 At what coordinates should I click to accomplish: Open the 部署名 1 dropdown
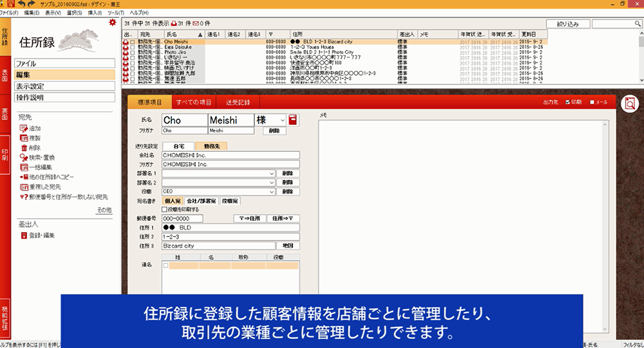click(x=272, y=174)
